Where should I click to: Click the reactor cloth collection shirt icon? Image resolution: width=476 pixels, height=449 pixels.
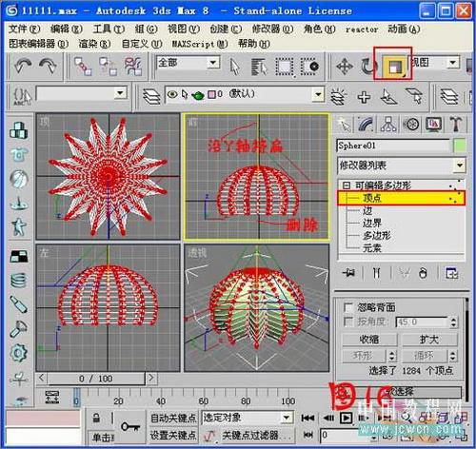tap(19, 154)
